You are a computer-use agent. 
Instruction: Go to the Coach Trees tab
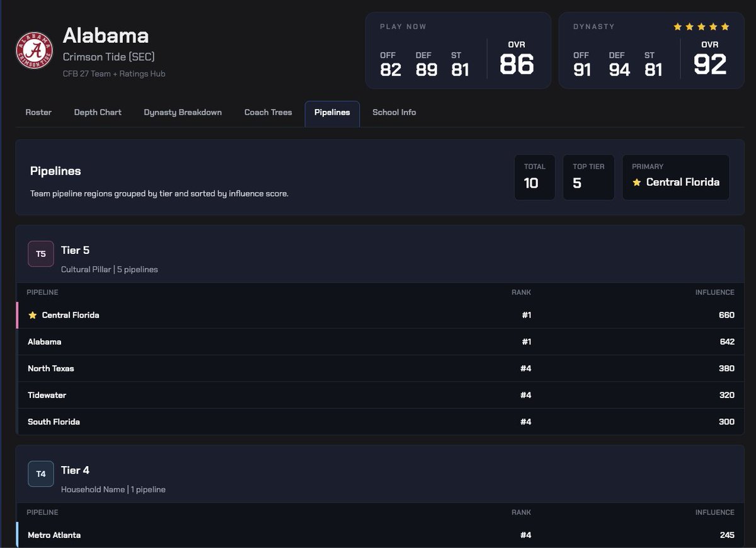click(x=268, y=112)
